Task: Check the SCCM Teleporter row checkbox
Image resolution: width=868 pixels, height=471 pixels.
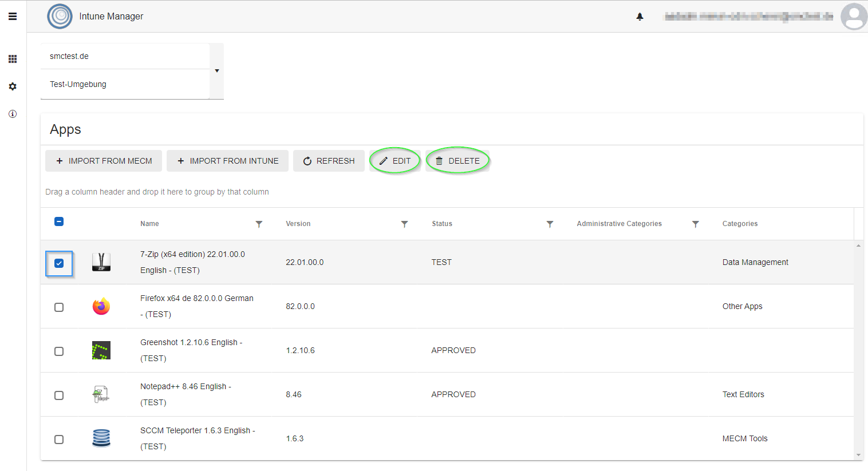Action: click(59, 440)
